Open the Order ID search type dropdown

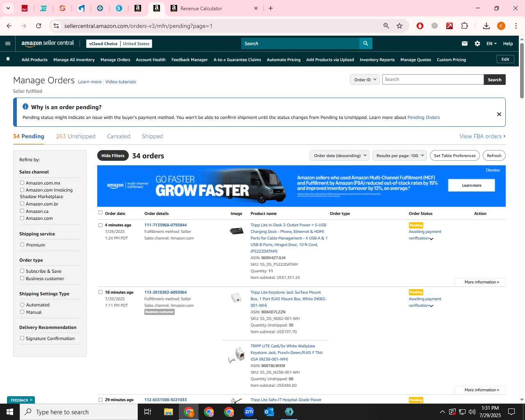click(365, 80)
